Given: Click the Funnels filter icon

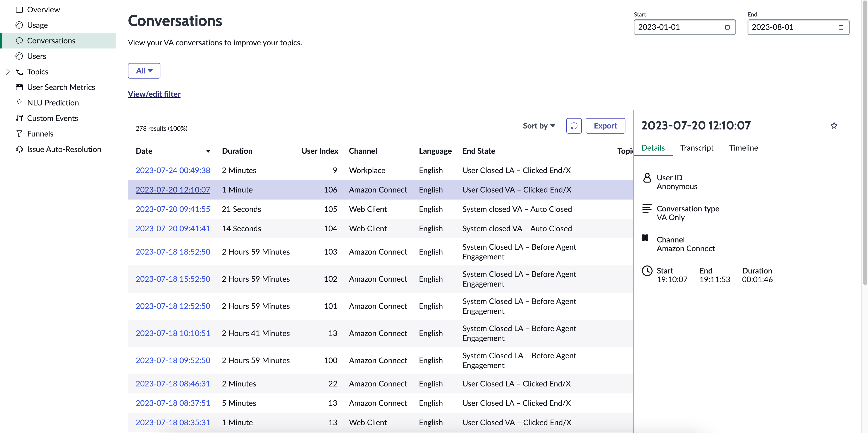Looking at the screenshot, I should (x=19, y=134).
